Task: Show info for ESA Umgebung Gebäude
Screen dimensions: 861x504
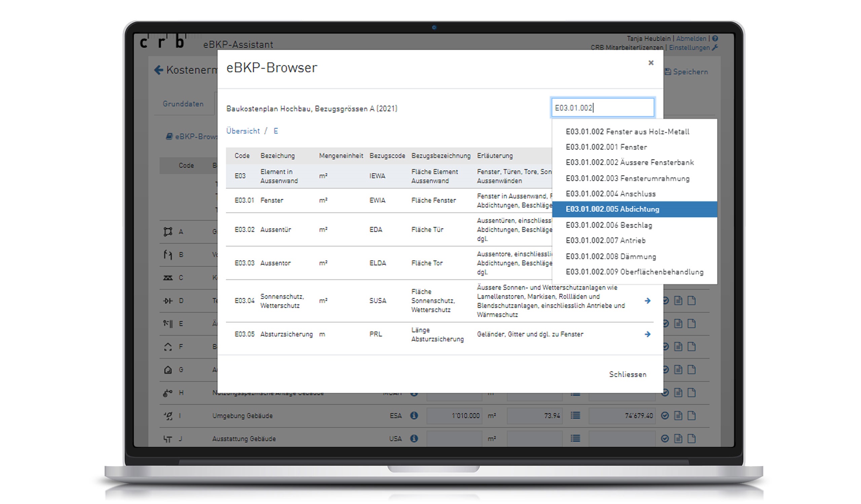Action: (414, 416)
